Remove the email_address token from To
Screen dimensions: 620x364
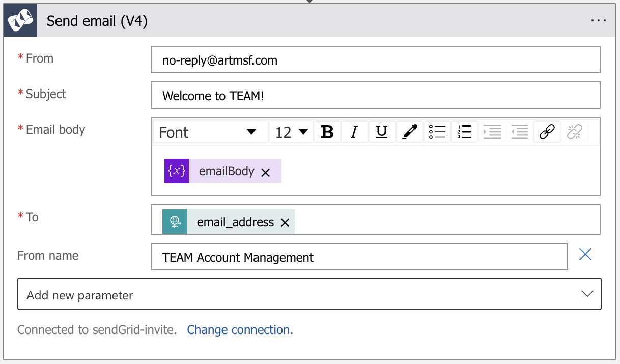click(x=285, y=222)
